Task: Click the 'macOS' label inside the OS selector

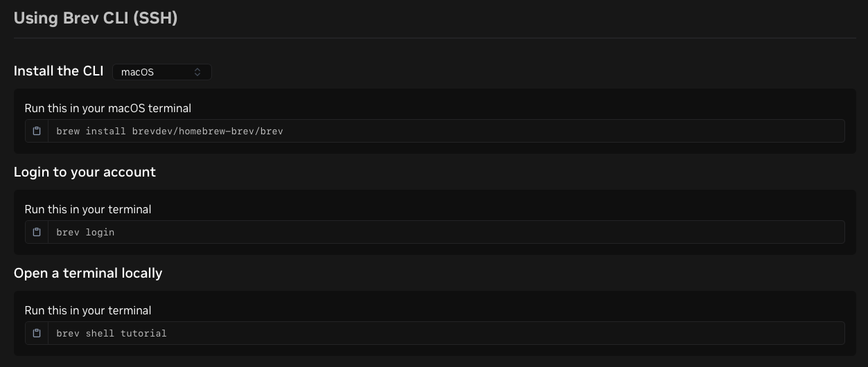Action: coord(137,72)
